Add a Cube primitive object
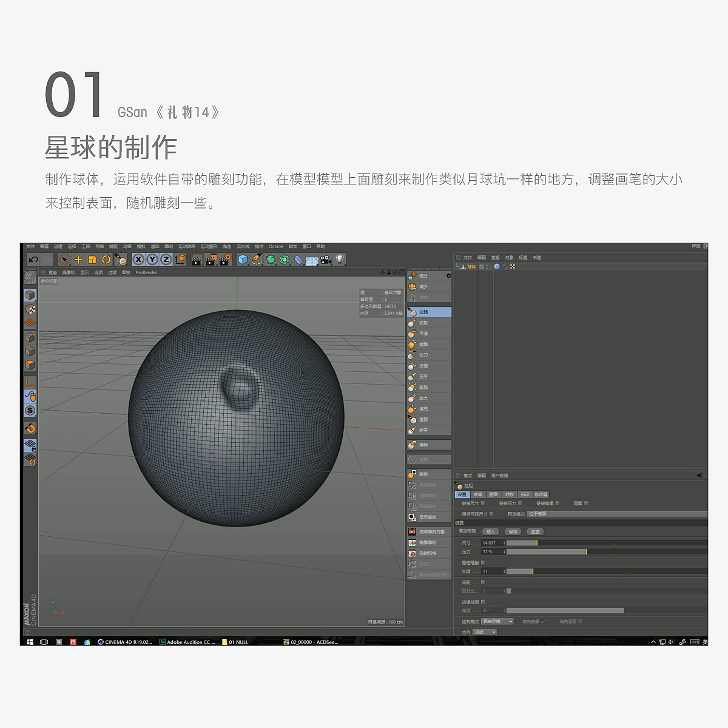 [x=243, y=260]
